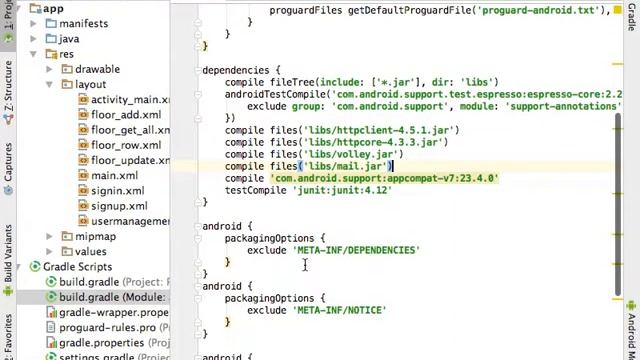
Task: Click the app module folder icon
Action: pyautogui.click(x=36, y=8)
